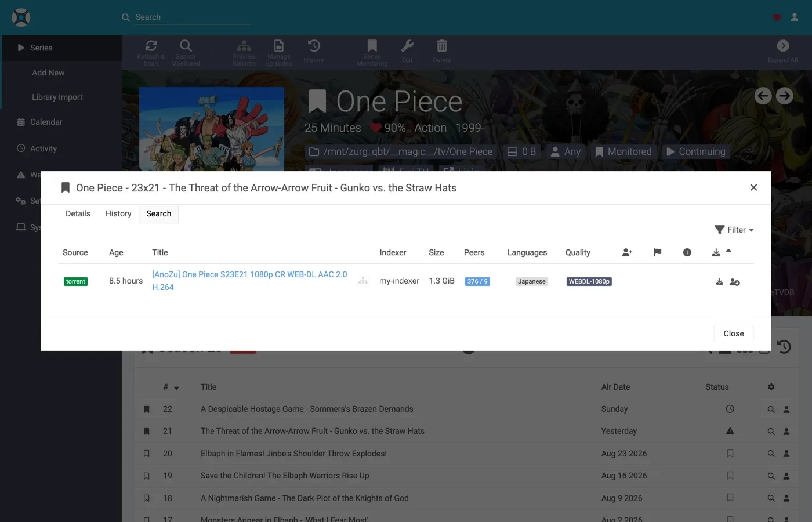Sort by custom format score column
This screenshot has width=812, height=522.
coord(627,252)
